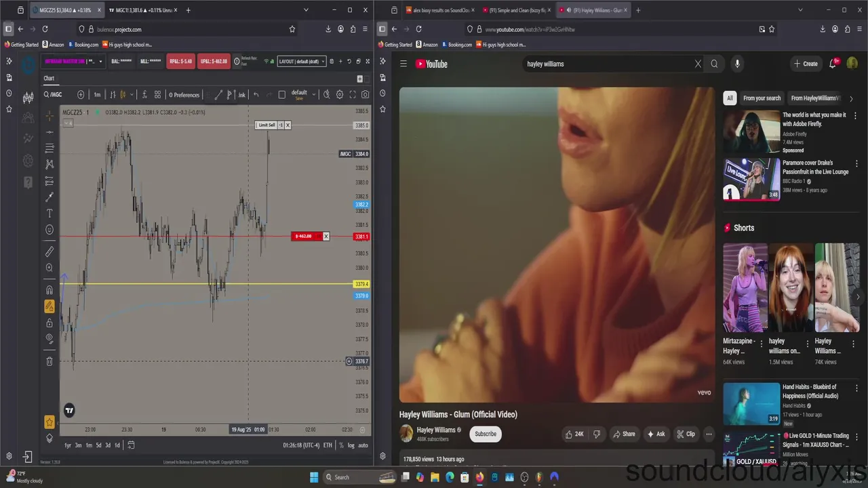Toggle the log price scale
The width and height of the screenshot is (868, 488).
351,445
